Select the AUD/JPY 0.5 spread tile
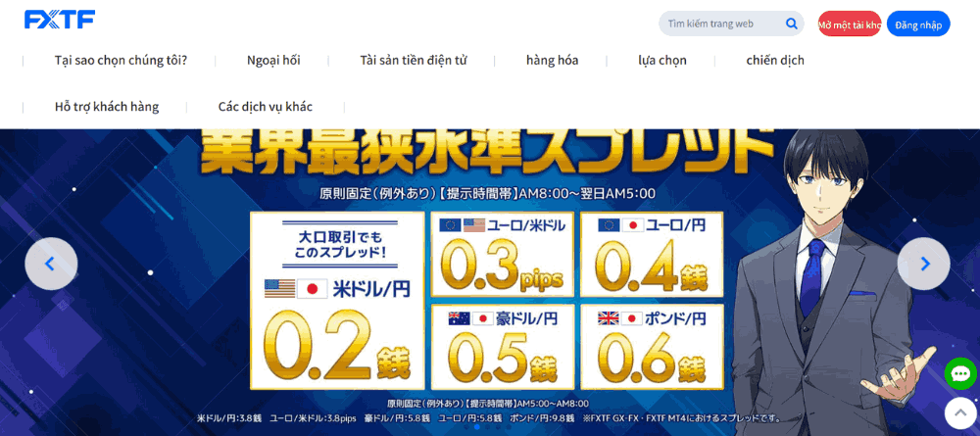The width and height of the screenshot is (980, 436). (503, 346)
